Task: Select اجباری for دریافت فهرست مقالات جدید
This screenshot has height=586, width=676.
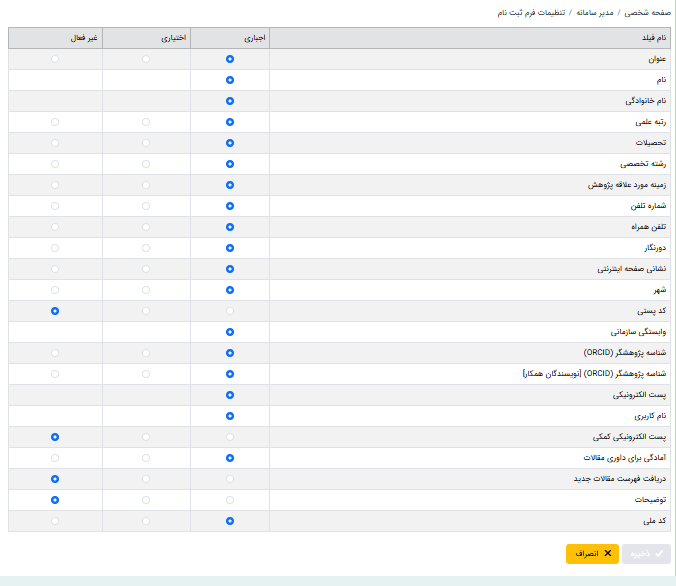Action: [230, 479]
